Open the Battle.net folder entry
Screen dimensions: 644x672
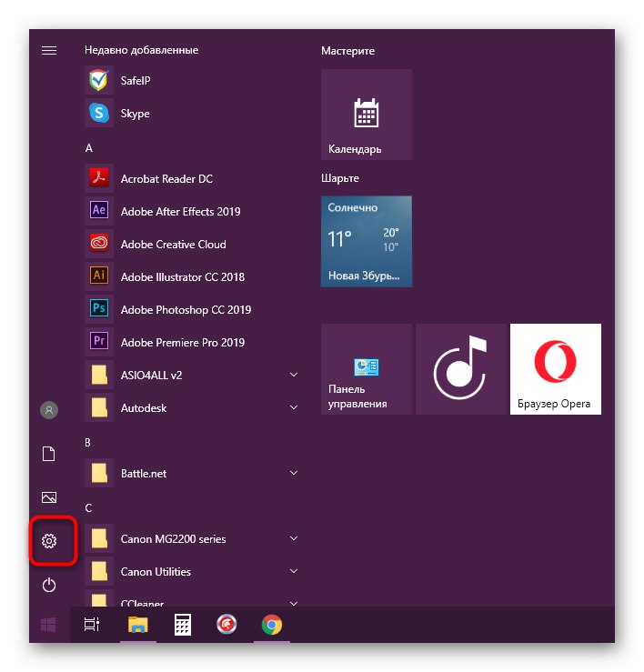pos(191,473)
